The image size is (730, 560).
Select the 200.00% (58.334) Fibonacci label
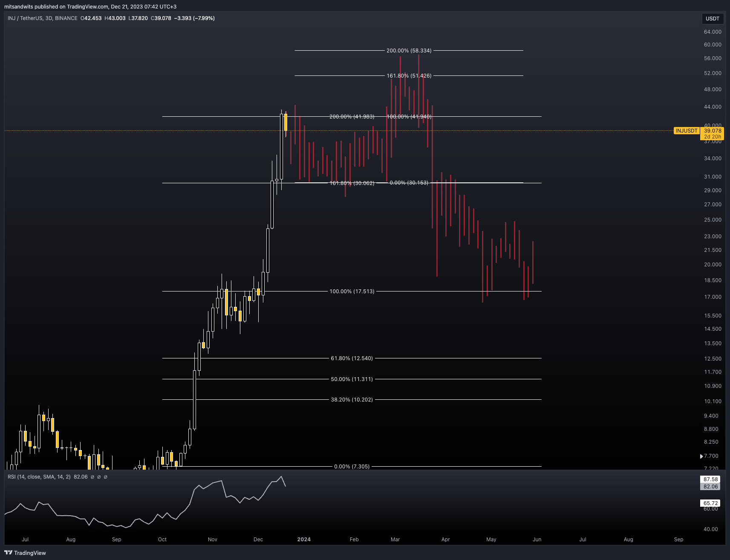click(409, 51)
